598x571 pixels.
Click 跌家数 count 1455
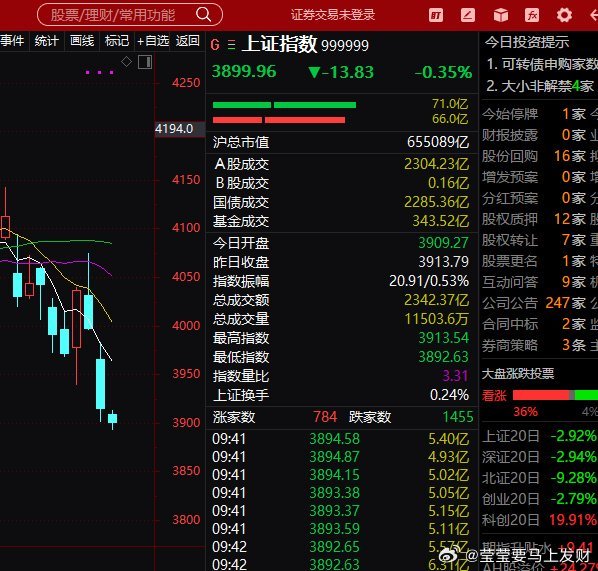point(458,417)
